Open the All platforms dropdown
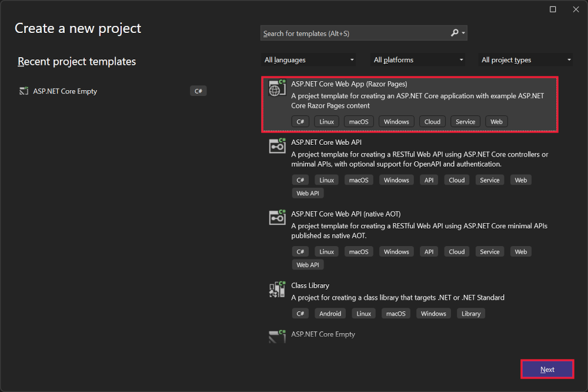This screenshot has height=392, width=588. 417,59
